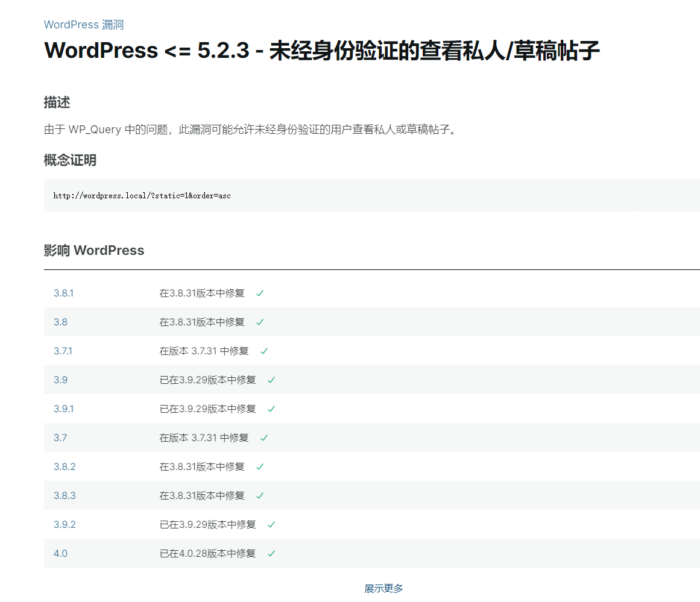Click the checkmark icon in the 3.8.2 row

(x=260, y=467)
